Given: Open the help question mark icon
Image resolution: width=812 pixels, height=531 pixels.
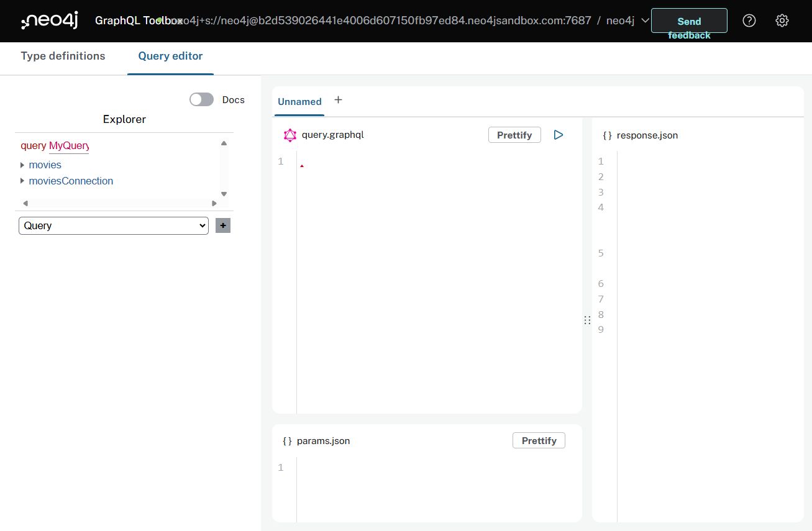Looking at the screenshot, I should pyautogui.click(x=749, y=20).
